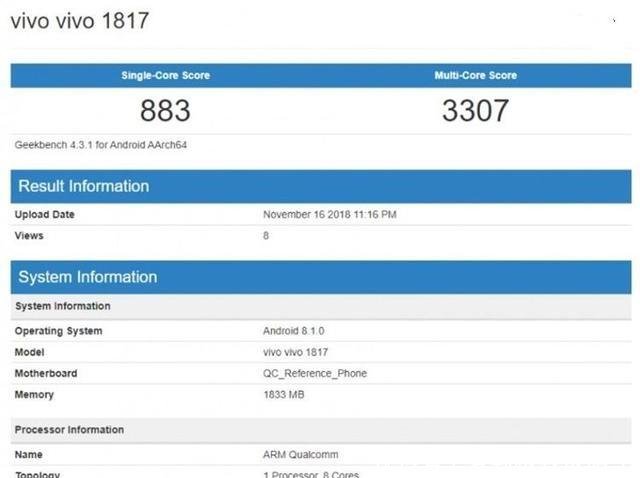
Task: Select the Upload Date row label
Action: coord(45,215)
